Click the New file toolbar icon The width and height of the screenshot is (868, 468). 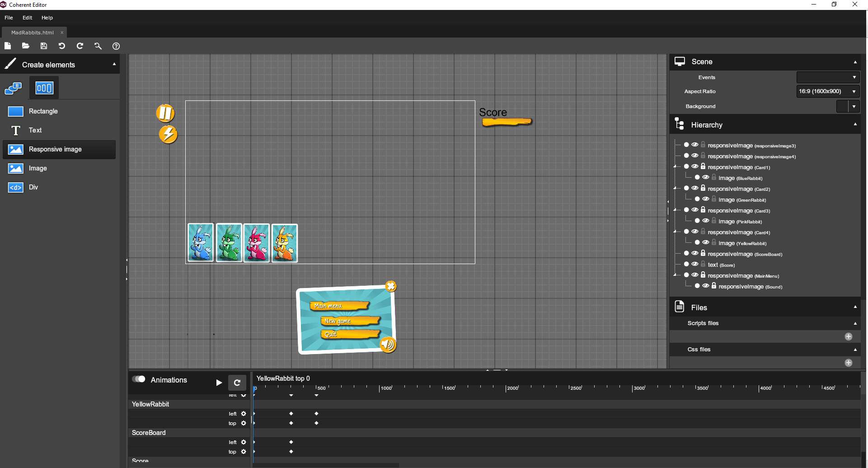coord(8,46)
